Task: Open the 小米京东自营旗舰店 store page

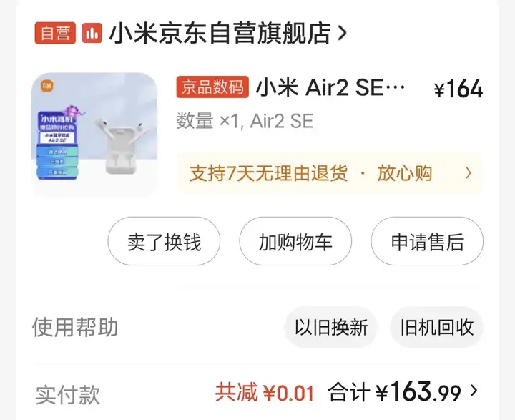Action: tap(220, 33)
